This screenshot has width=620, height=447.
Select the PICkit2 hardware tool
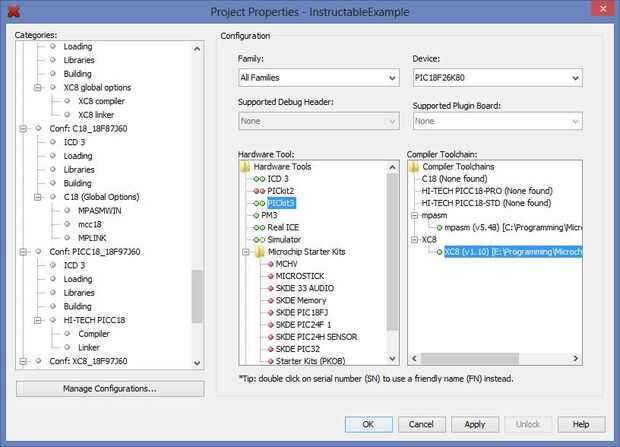[x=280, y=191]
